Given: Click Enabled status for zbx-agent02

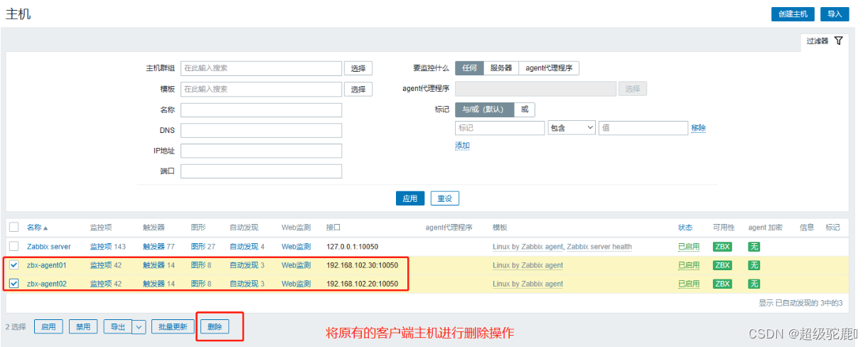Looking at the screenshot, I should (689, 284).
